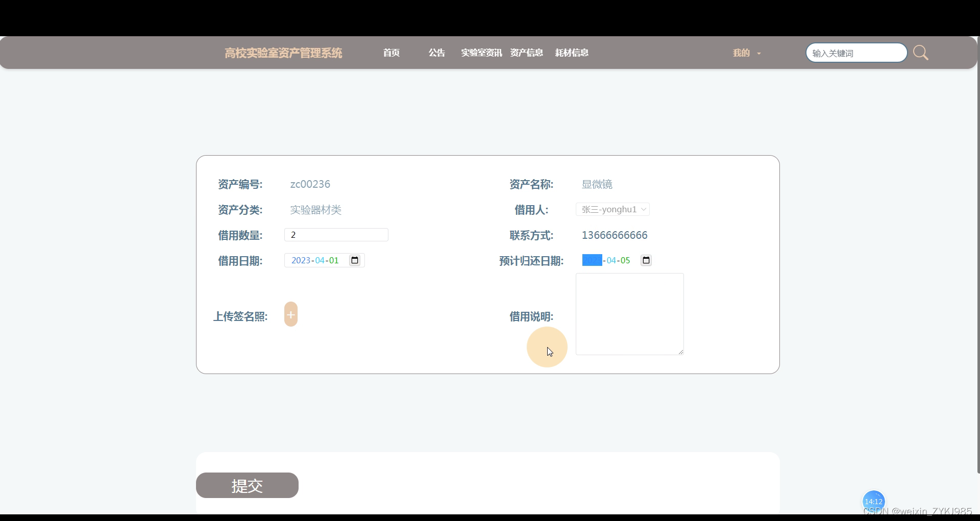This screenshot has height=521, width=980.
Task: Click year 2023 in the 借用日期 field
Action: (301, 260)
